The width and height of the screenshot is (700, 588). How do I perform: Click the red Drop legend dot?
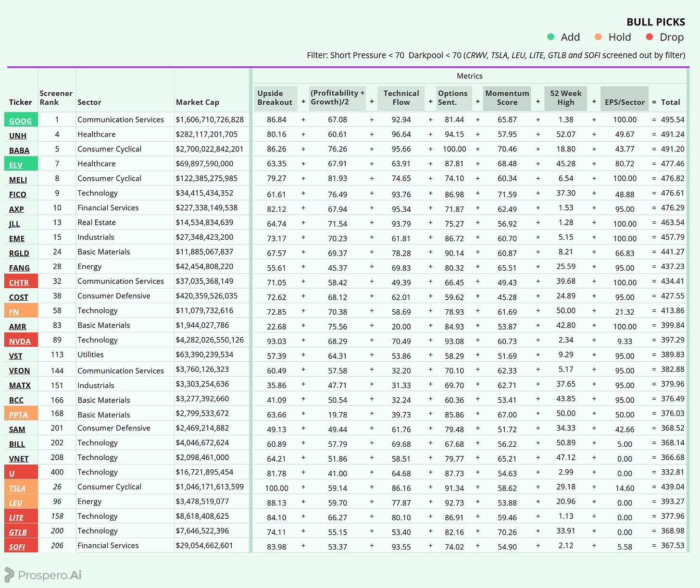click(x=650, y=37)
